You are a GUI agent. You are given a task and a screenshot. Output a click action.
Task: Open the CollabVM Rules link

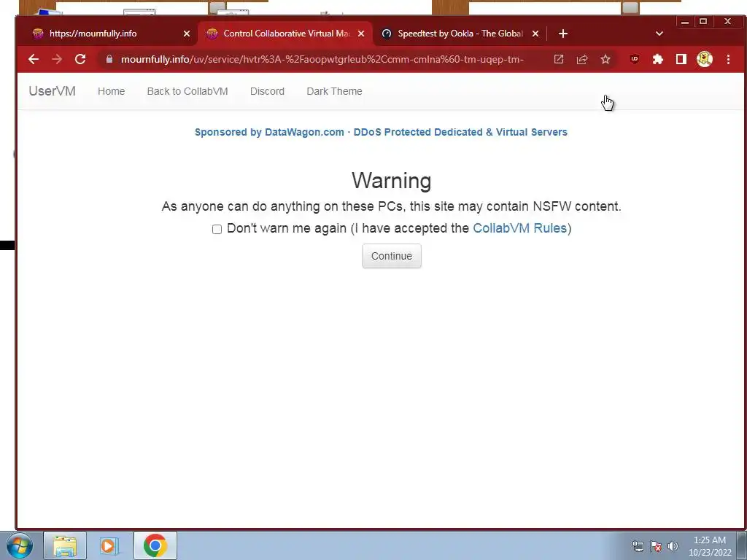519,228
